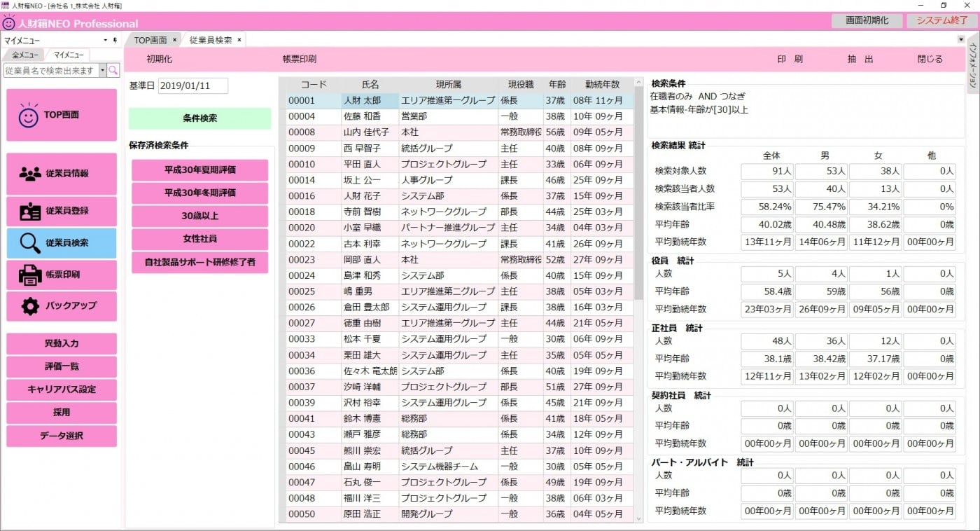This screenshot has width=980, height=531.
Task: Open 従業員情報 from the sidebar
Action: pyautogui.click(x=62, y=174)
